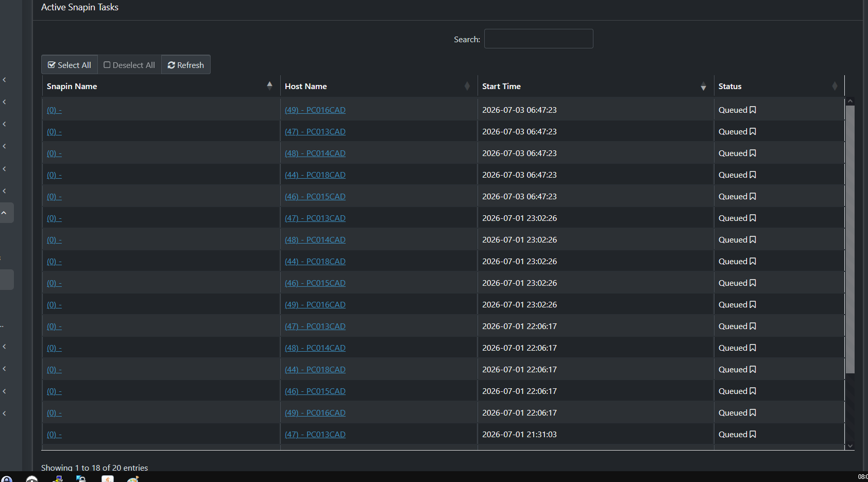Image resolution: width=868 pixels, height=482 pixels.
Task: Sort by Snapin Name column arrows
Action: point(269,86)
